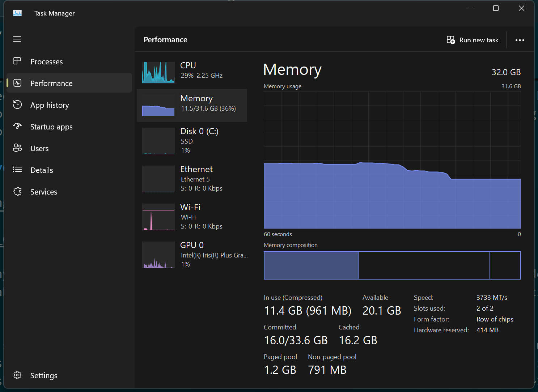Click the in-use segment of memory composition bar
This screenshot has height=392, width=538.
(311, 265)
